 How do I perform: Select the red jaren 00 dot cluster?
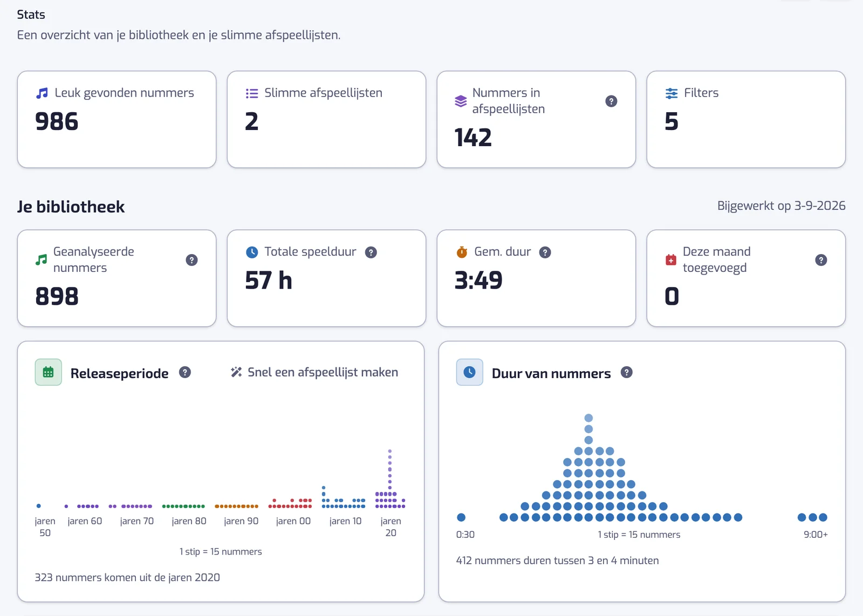[x=290, y=503]
